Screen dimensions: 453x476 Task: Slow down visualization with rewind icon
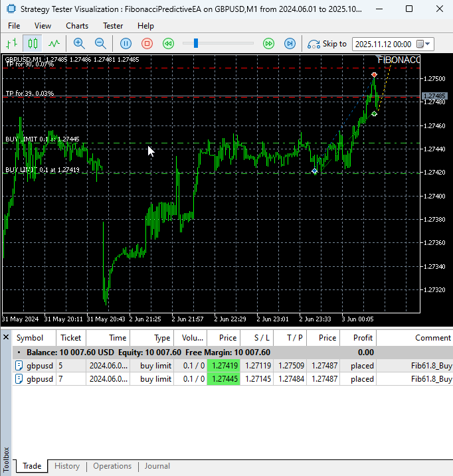[x=169, y=44]
